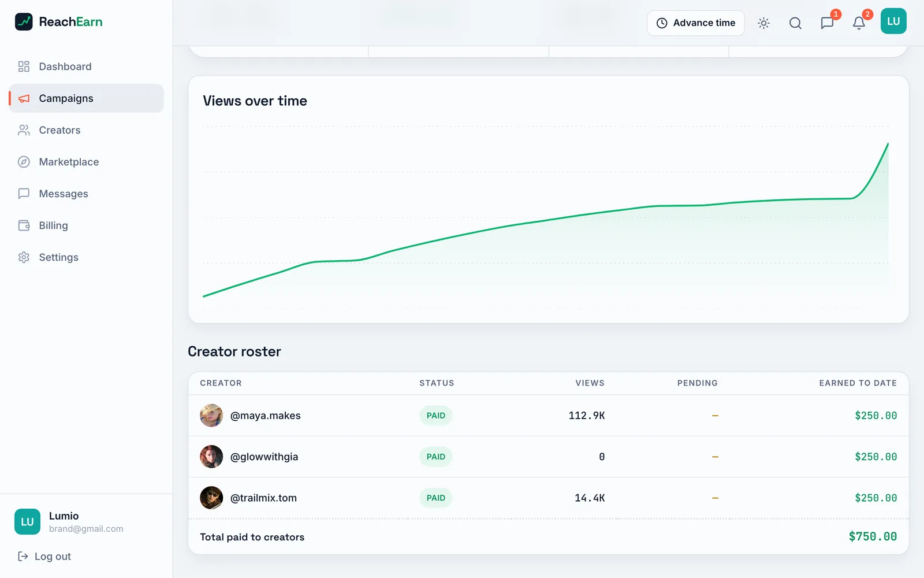
Task: Click the PAID badge for @glowwithgia
Action: click(436, 457)
